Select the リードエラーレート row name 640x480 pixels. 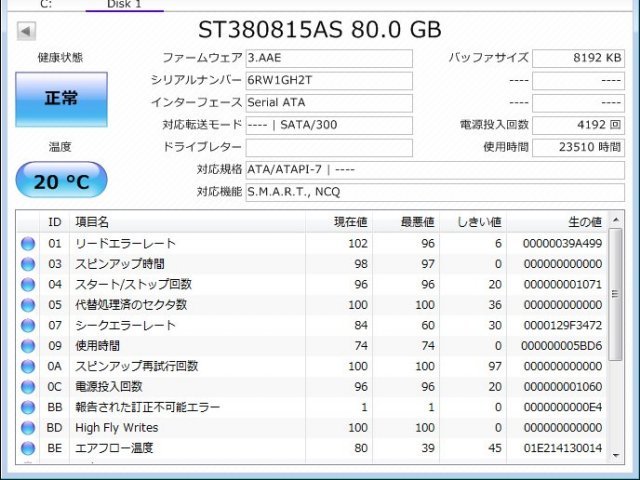(125, 244)
